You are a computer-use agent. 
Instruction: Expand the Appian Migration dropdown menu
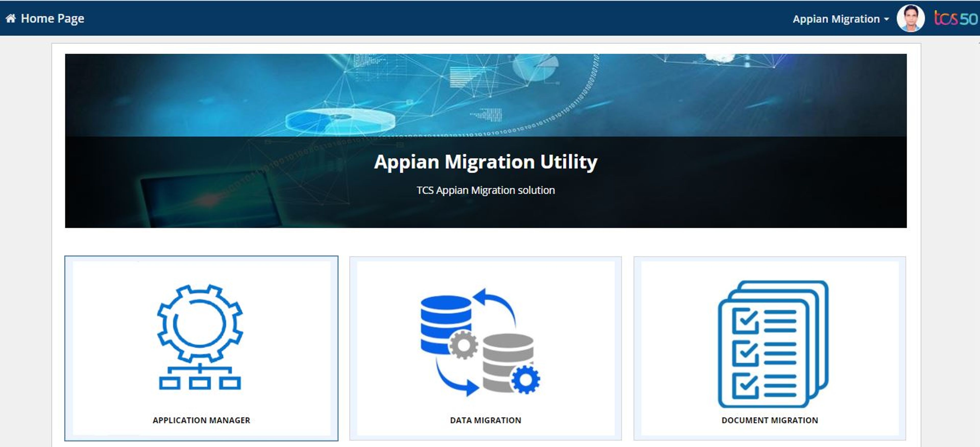(x=841, y=19)
